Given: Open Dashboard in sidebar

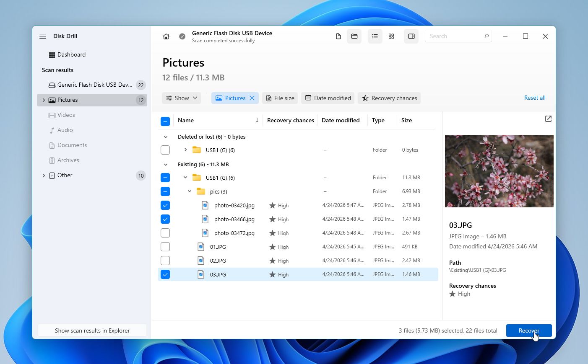Looking at the screenshot, I should (92, 55).
